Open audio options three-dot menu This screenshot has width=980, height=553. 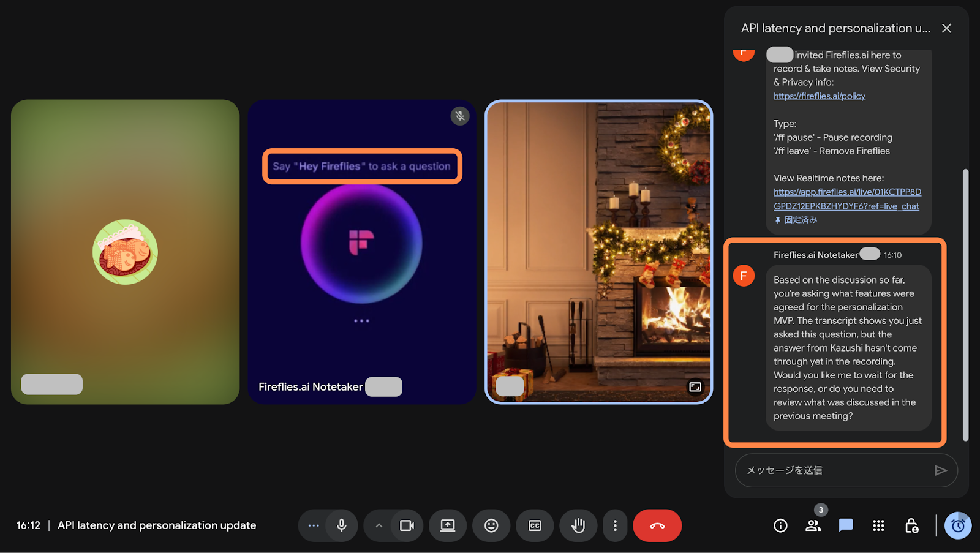click(x=314, y=525)
